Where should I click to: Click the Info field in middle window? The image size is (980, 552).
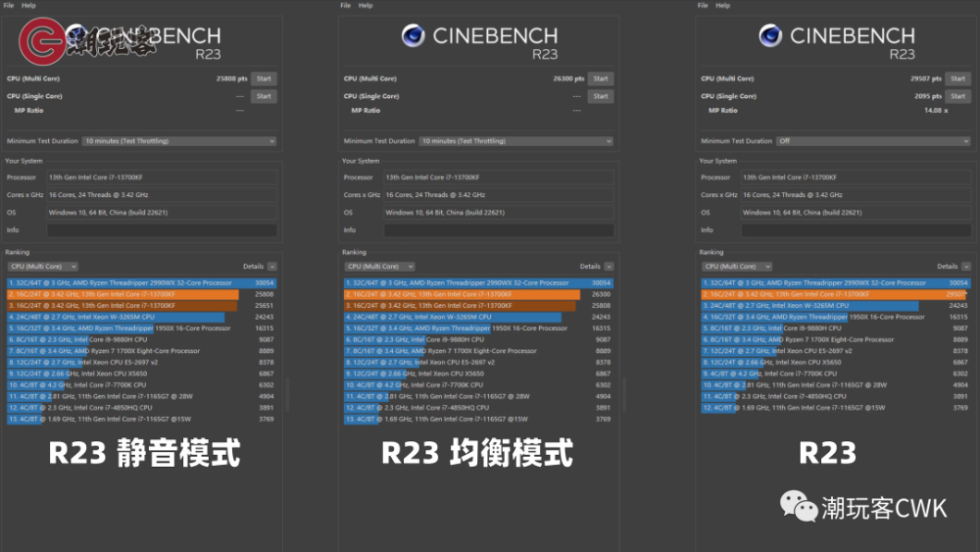click(499, 230)
